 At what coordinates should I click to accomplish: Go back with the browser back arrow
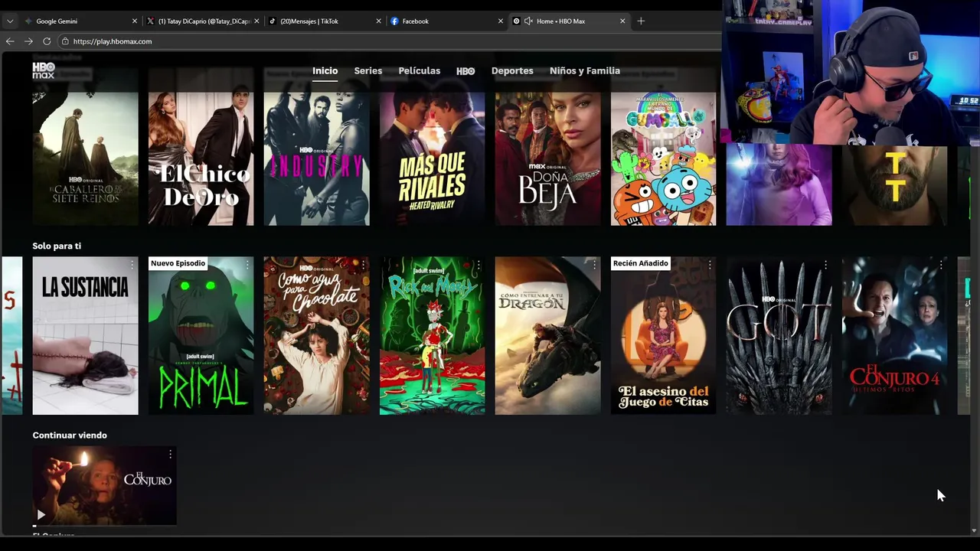click(x=10, y=41)
